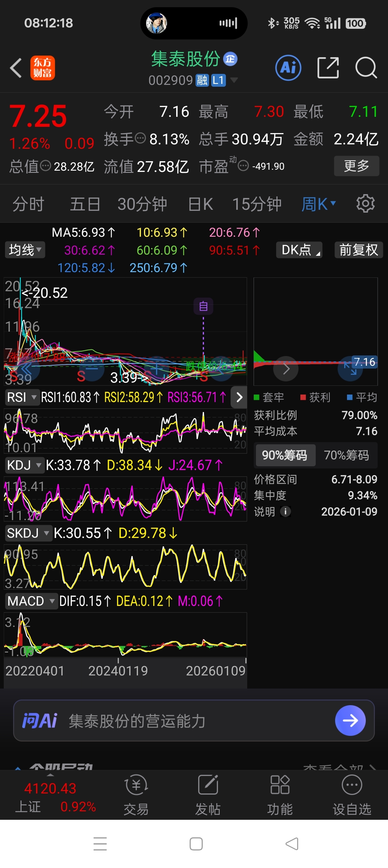Tap the 获利比例 79.00% value
This screenshot has width=388, height=868.
359,415
